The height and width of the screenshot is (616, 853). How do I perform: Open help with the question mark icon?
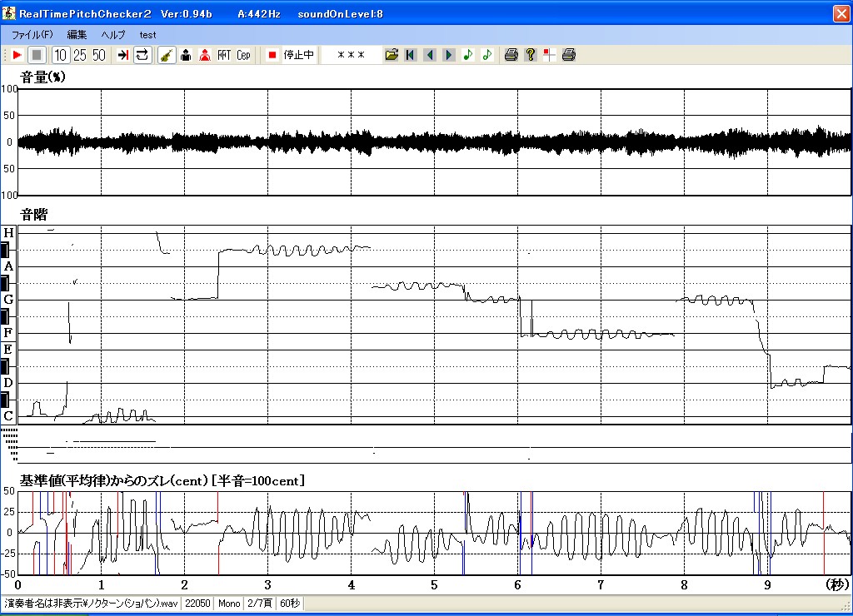(531, 55)
